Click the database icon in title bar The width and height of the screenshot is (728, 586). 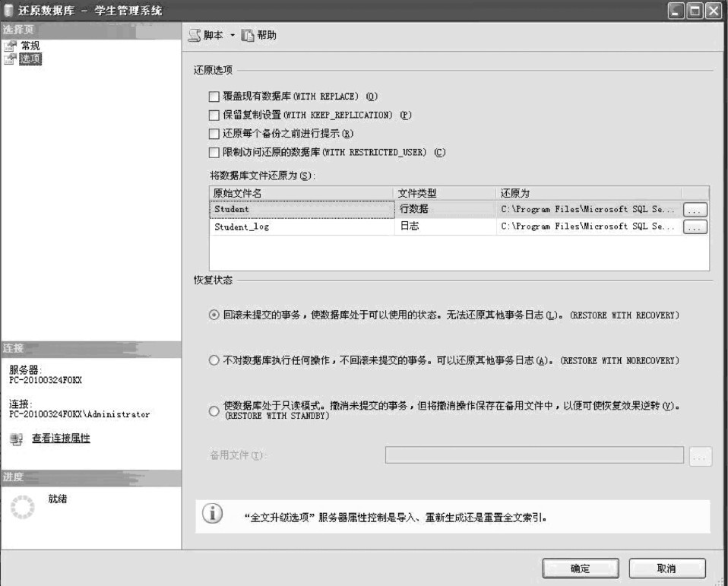pos(8,10)
